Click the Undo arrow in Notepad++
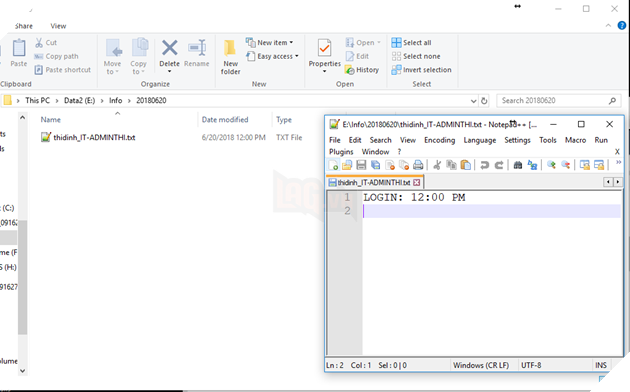630x392 pixels. 485,165
